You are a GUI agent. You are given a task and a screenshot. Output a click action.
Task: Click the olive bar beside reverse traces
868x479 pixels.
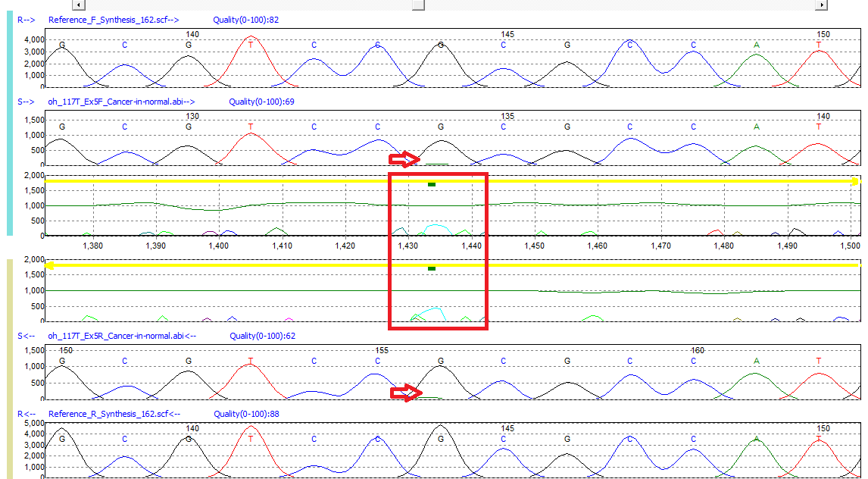(9, 369)
